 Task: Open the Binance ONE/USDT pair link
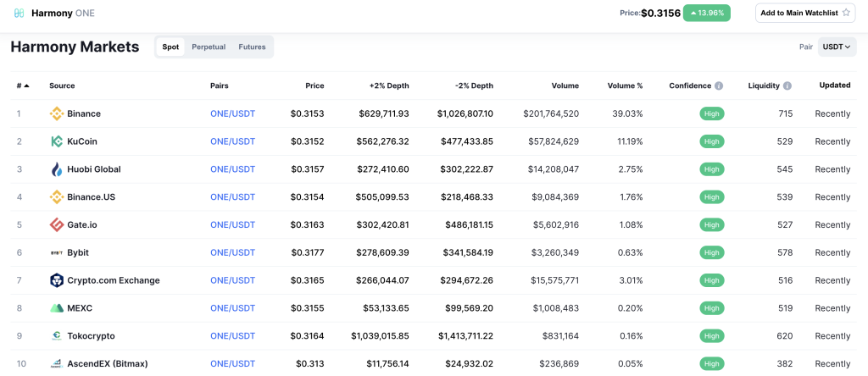[232, 114]
